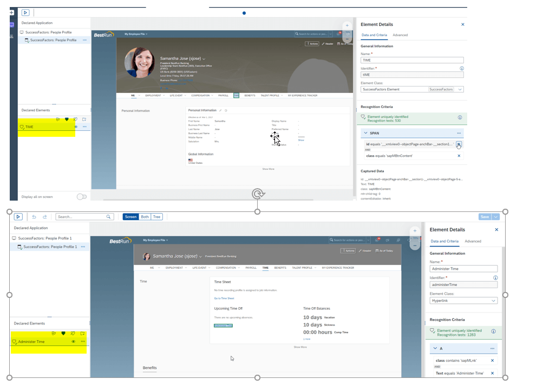Select the Screen view mode button
The height and width of the screenshot is (392, 543).
pyautogui.click(x=130, y=217)
